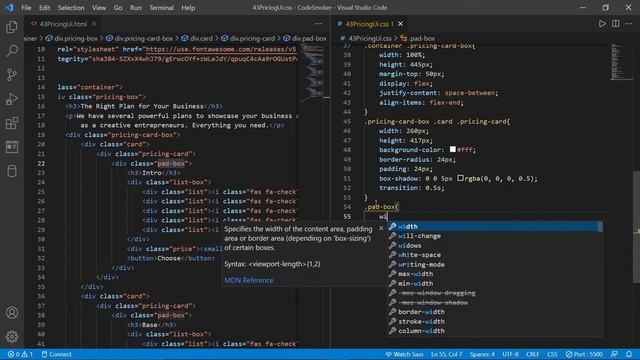Image resolution: width=640 pixels, height=360 pixels.
Task: Open the Port: 5500 live server status
Action: tap(584, 354)
